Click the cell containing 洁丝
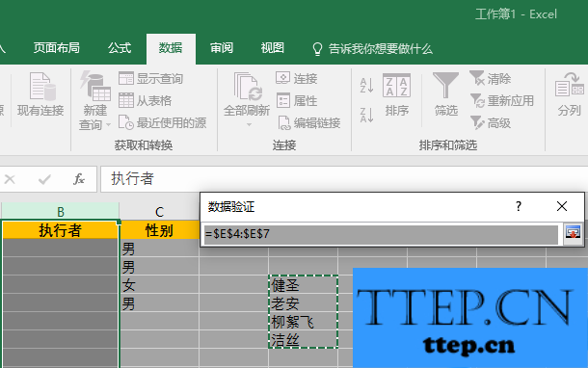 pos(303,339)
